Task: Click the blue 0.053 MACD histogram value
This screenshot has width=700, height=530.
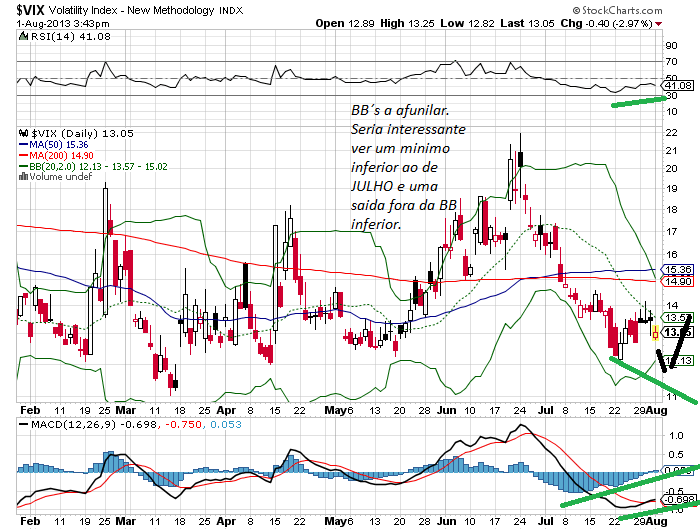Action: 226,424
